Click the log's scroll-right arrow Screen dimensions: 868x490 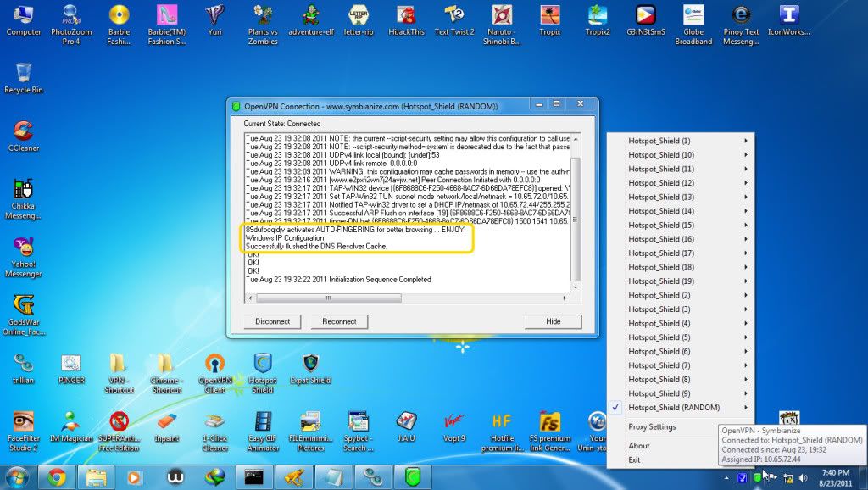click(x=565, y=298)
